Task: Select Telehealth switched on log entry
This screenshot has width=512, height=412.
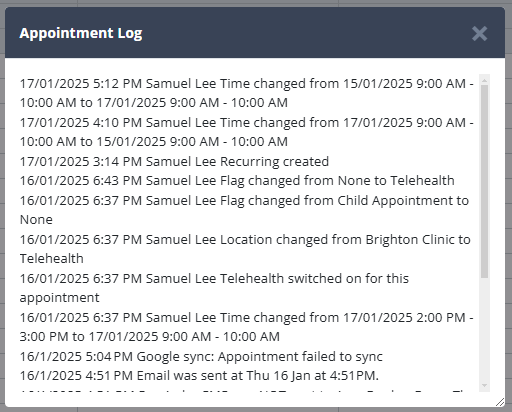Action: 214,288
